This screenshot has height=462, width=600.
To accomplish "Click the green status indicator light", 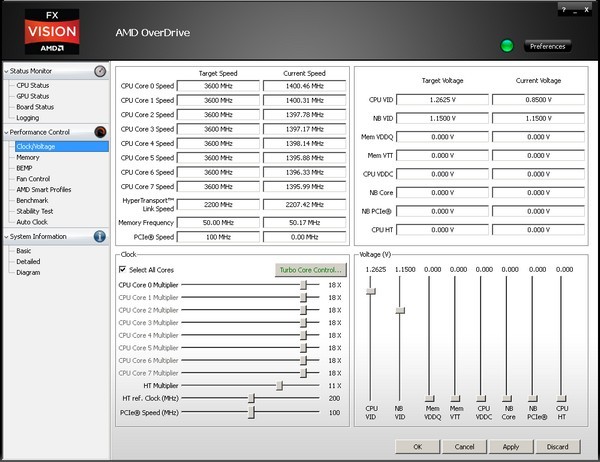I will tap(506, 46).
